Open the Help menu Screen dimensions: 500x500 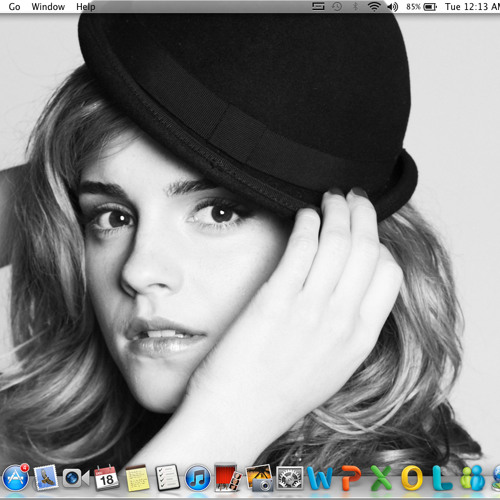[x=86, y=7]
